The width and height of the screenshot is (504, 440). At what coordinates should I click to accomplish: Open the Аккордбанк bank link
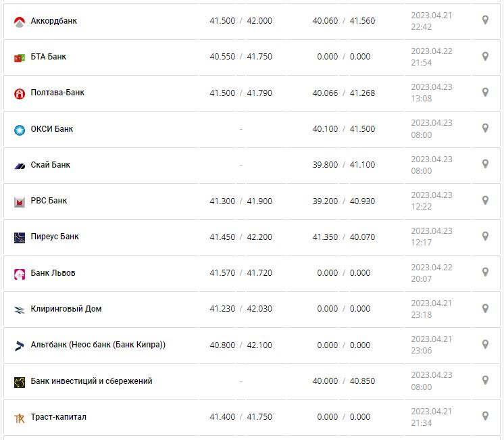point(54,21)
